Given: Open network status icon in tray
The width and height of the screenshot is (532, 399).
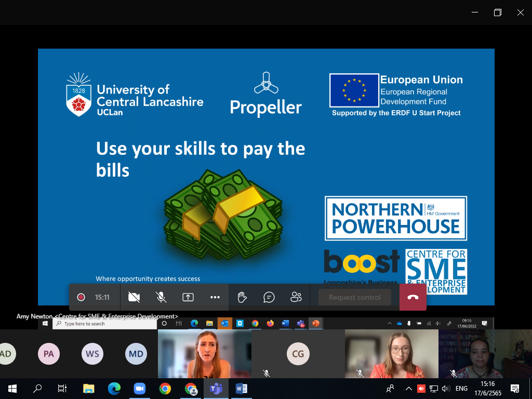Looking at the screenshot, I should (x=434, y=389).
